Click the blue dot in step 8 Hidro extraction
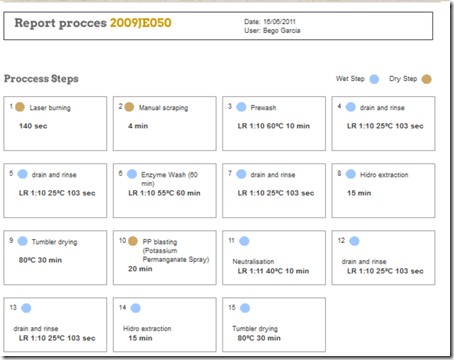This screenshot has height=360, width=454. (x=351, y=174)
